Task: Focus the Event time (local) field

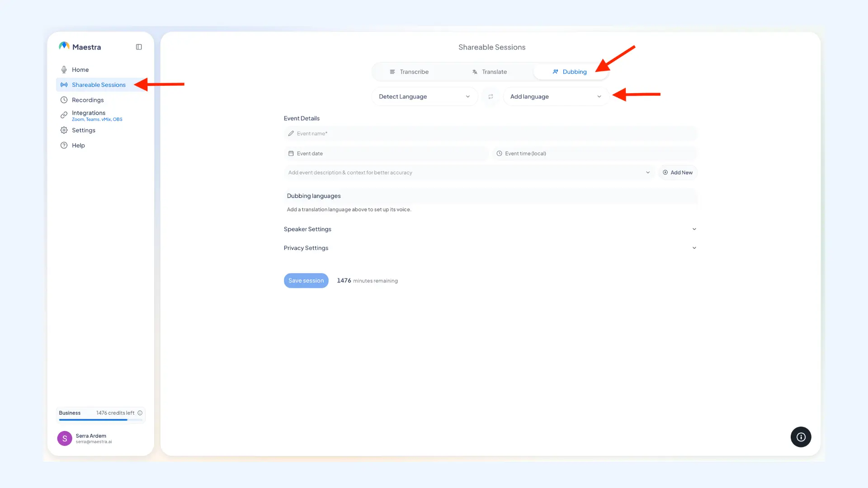Action: pyautogui.click(x=594, y=154)
